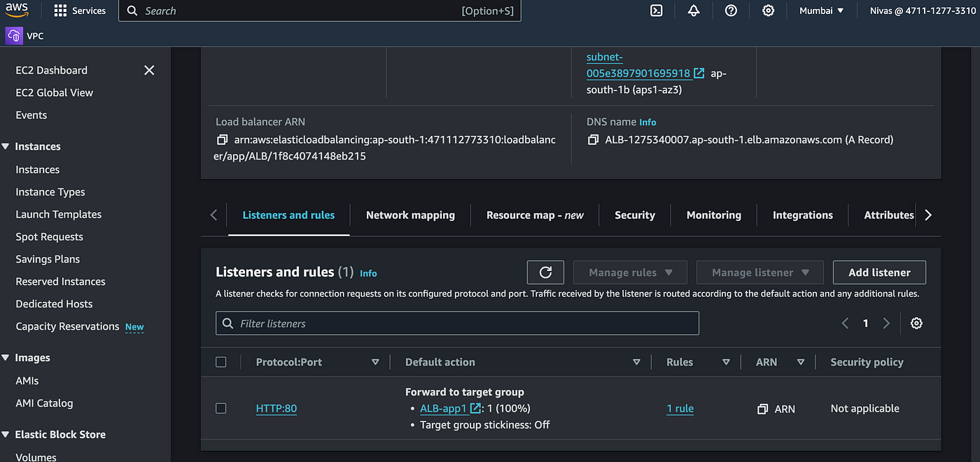This screenshot has height=462, width=980.
Task: Click the VPC service shortcut icon
Action: 14,36
